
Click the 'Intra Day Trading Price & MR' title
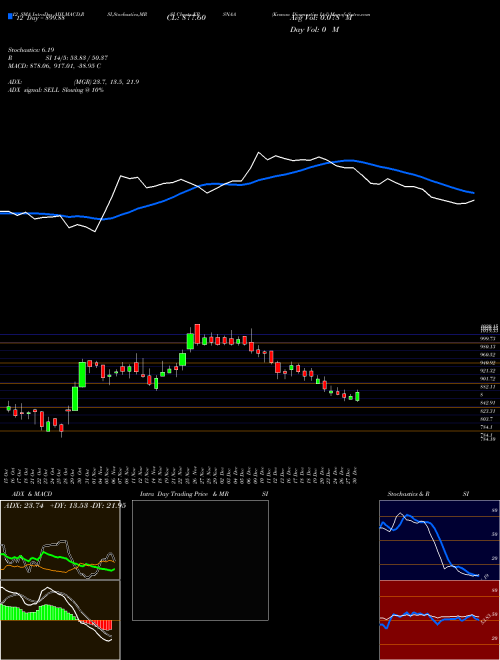tap(184, 494)
